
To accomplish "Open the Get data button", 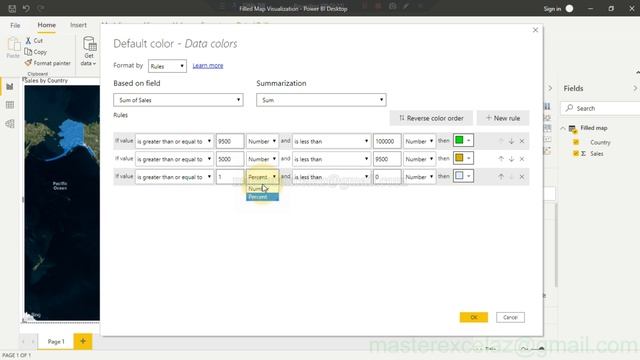I will [89, 51].
